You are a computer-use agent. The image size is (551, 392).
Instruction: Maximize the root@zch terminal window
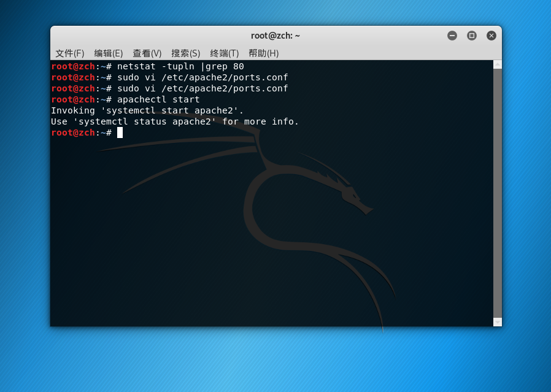tap(472, 36)
